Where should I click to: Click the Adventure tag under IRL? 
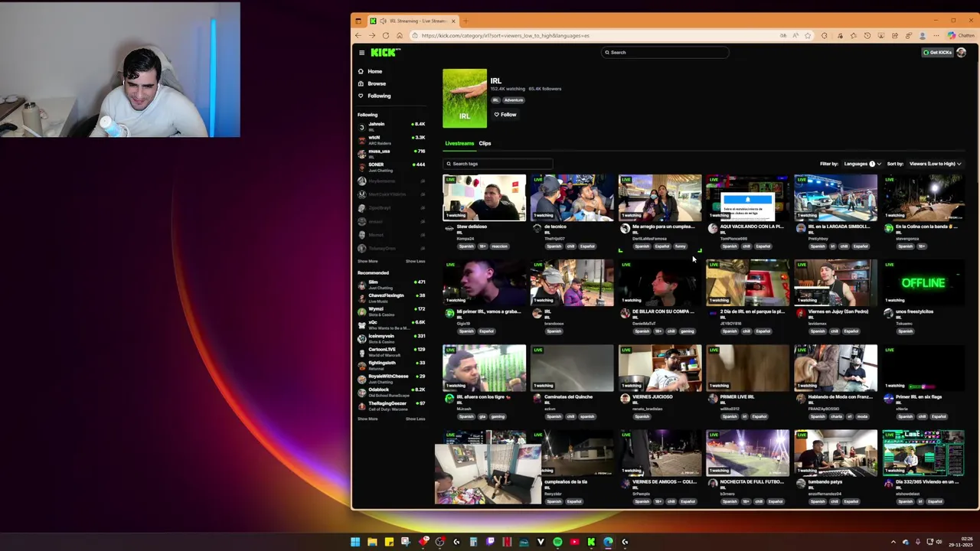point(513,100)
